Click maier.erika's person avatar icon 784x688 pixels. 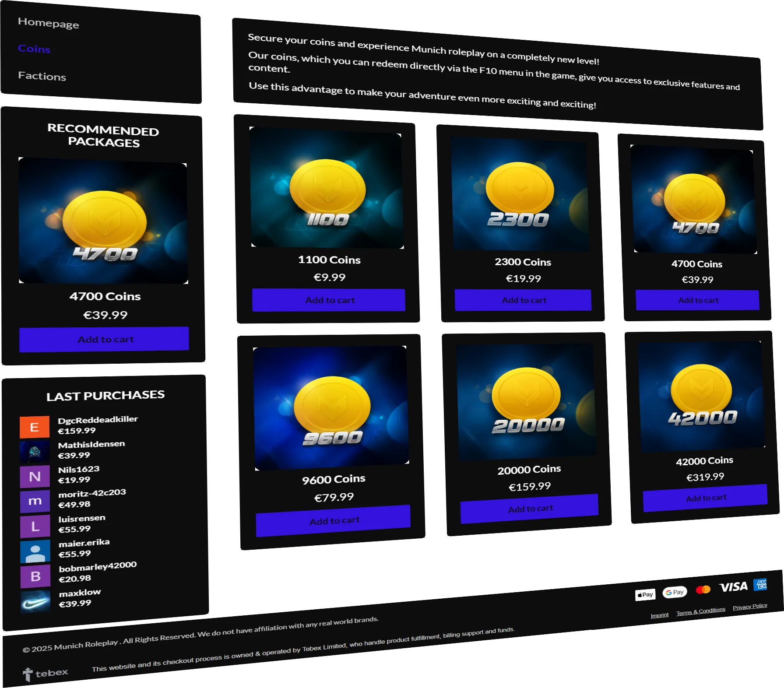point(35,551)
